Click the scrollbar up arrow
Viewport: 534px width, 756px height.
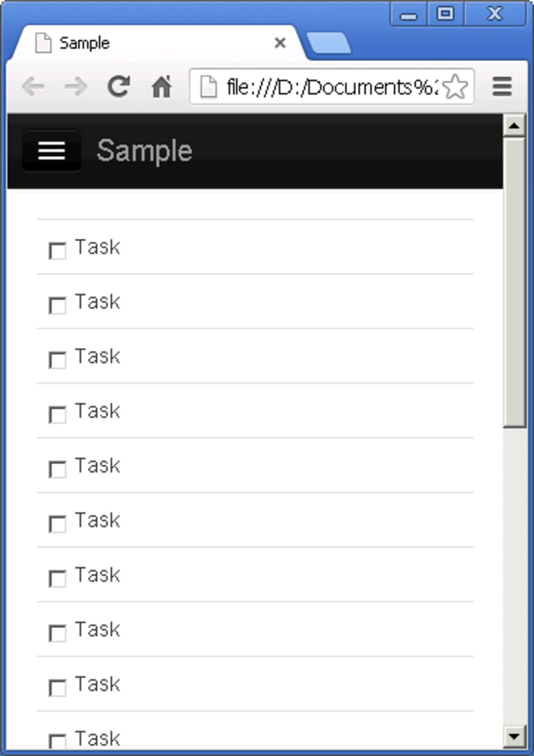(x=514, y=125)
